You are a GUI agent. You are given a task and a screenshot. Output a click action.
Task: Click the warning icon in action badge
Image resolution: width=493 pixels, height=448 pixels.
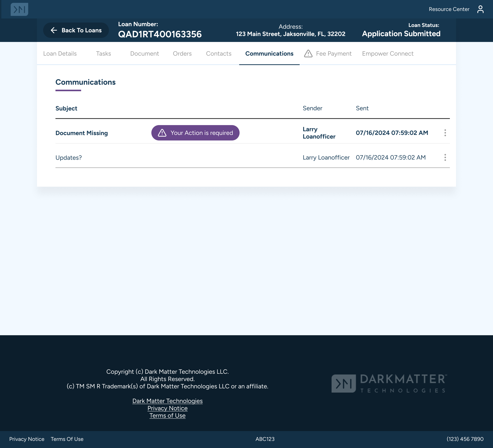point(162,133)
